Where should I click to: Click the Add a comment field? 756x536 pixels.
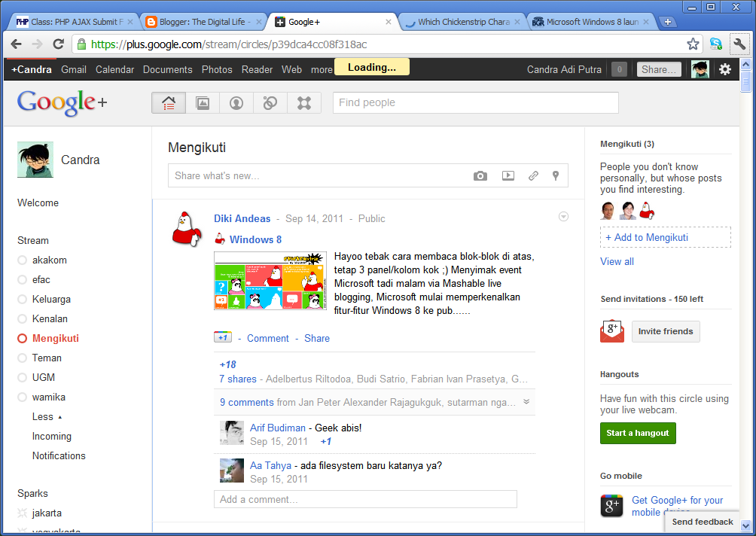click(x=365, y=498)
